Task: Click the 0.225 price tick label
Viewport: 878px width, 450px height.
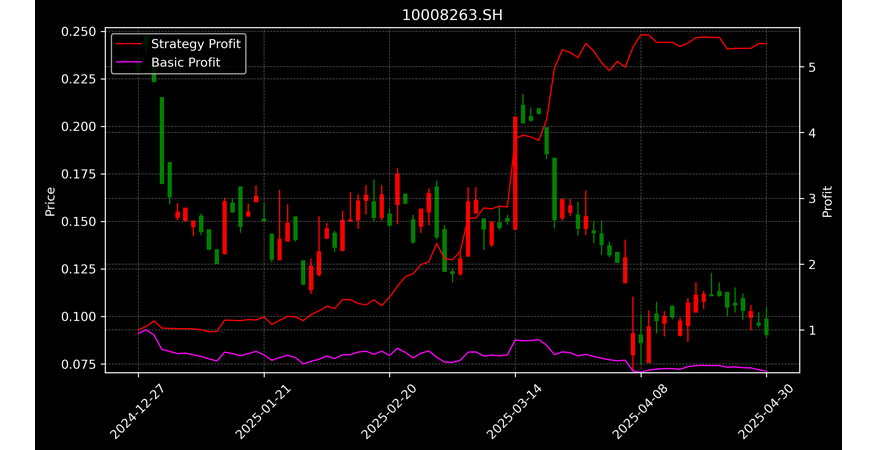Action: 78,79
